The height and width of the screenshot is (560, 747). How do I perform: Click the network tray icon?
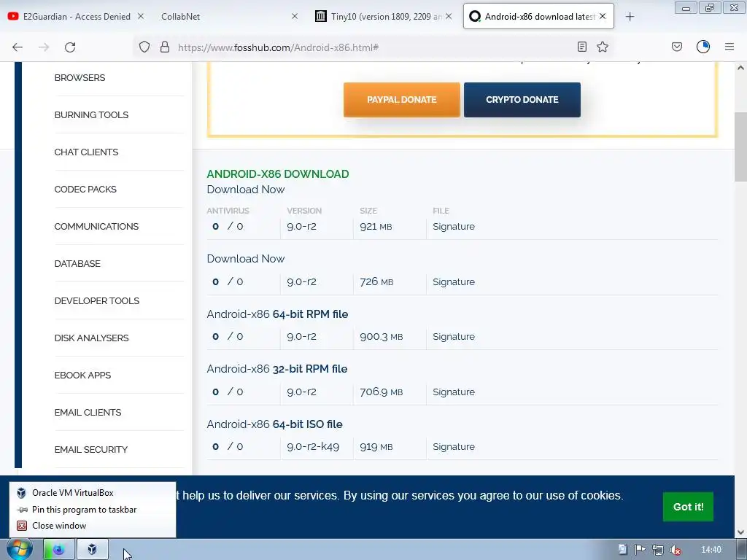click(658, 550)
